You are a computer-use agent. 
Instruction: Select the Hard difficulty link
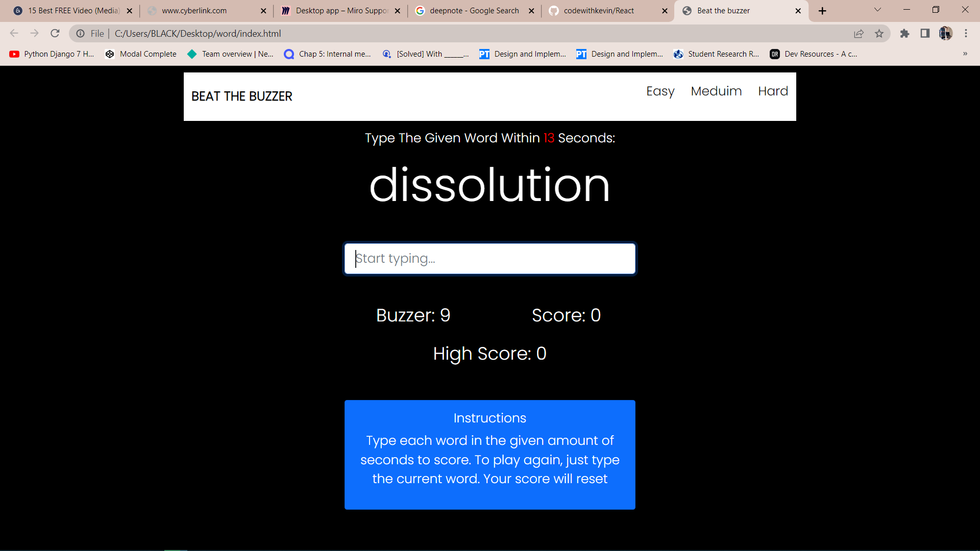click(773, 91)
